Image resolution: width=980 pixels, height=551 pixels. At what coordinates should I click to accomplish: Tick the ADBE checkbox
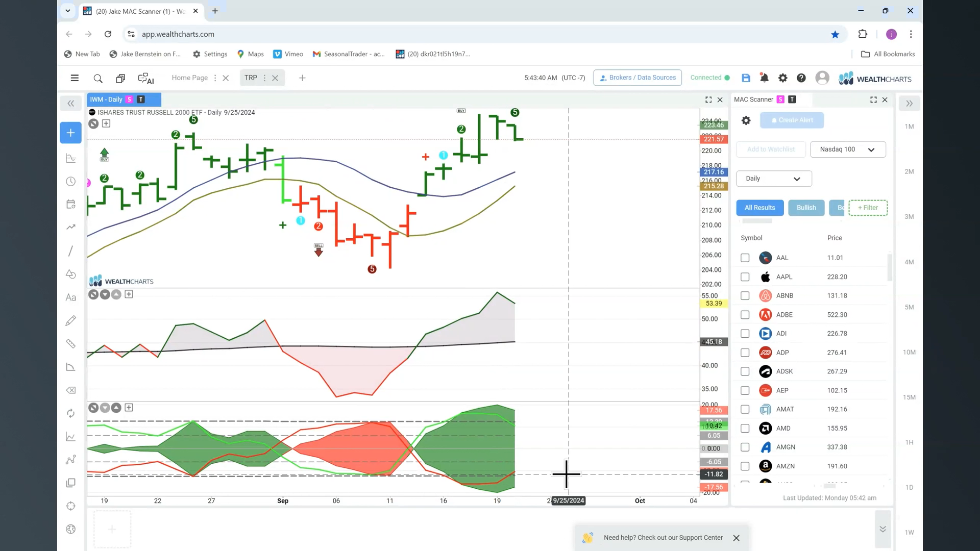(745, 315)
